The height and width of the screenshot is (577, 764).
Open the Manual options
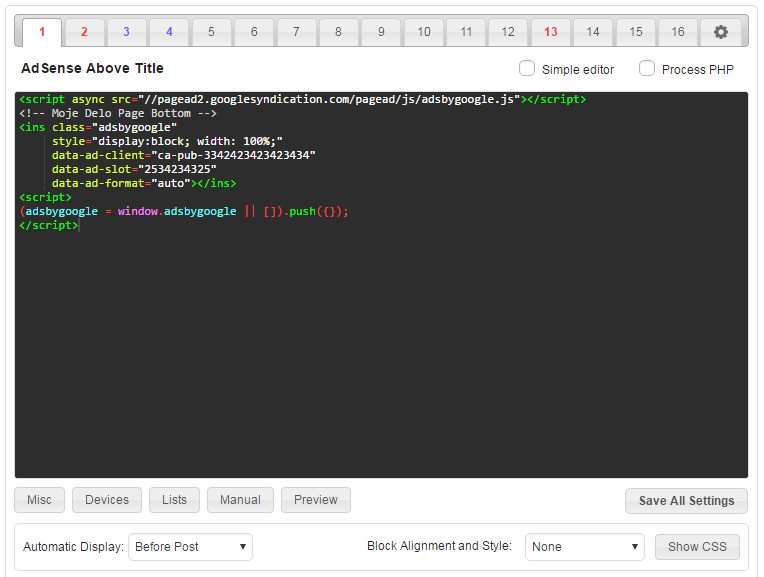tap(240, 500)
